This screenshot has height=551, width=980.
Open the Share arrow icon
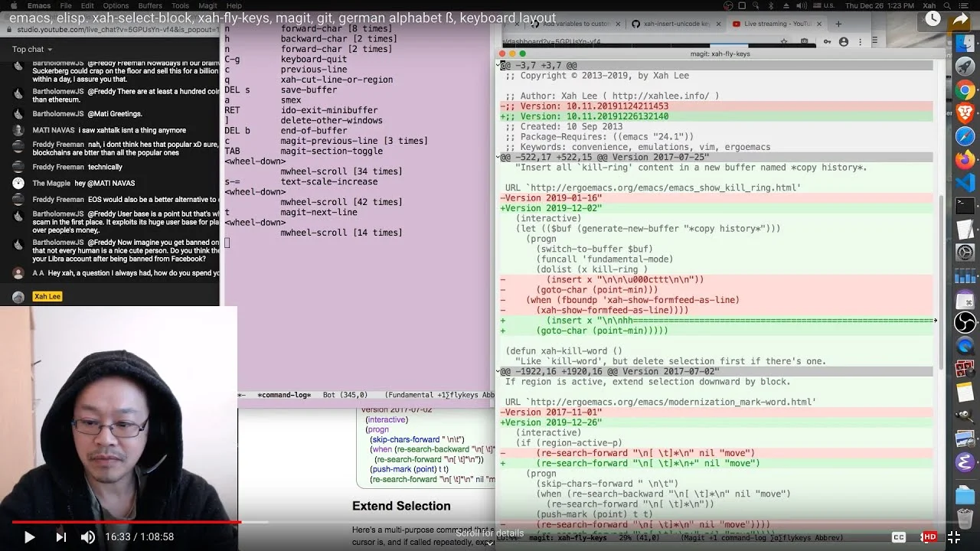961,19
